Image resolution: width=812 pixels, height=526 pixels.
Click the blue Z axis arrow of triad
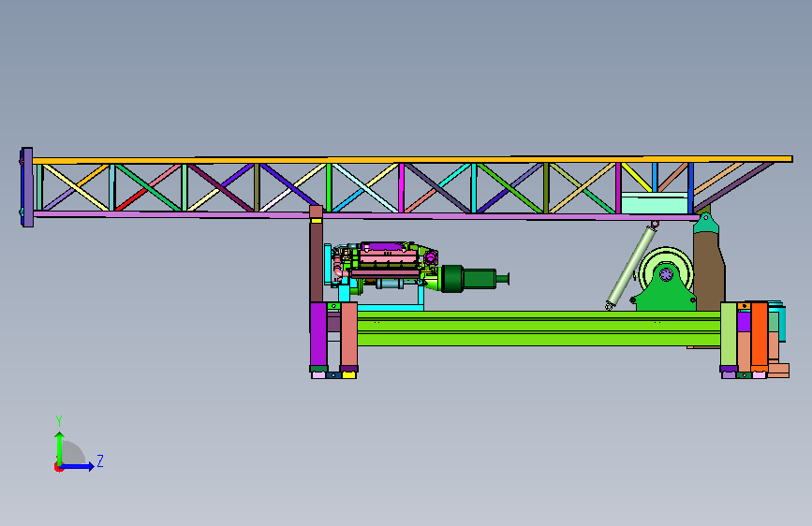(x=78, y=466)
